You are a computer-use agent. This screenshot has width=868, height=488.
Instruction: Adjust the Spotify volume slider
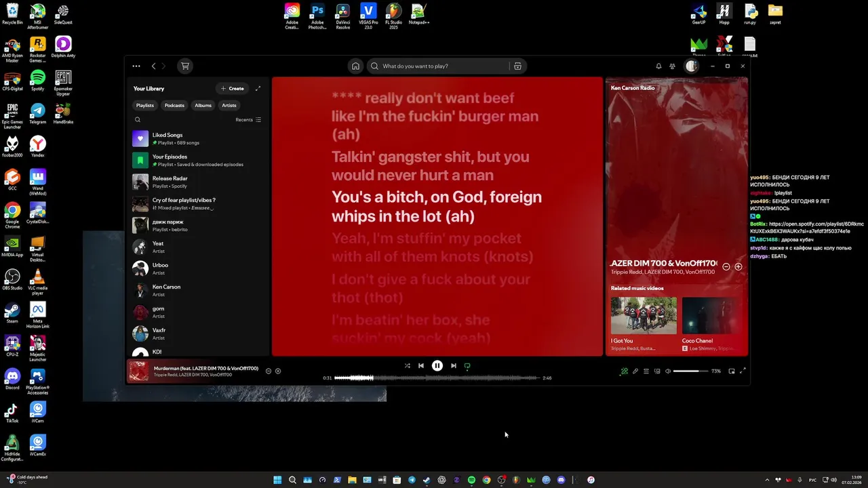pyautogui.click(x=690, y=371)
